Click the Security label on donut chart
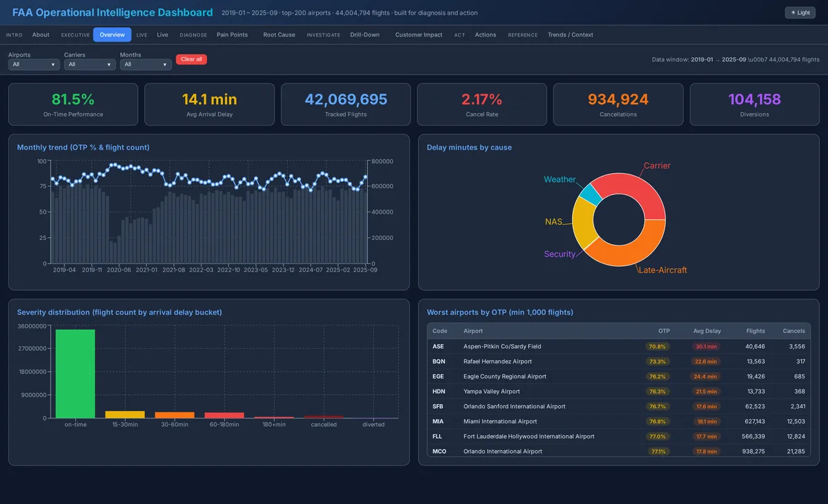The image size is (828, 504). pos(560,254)
